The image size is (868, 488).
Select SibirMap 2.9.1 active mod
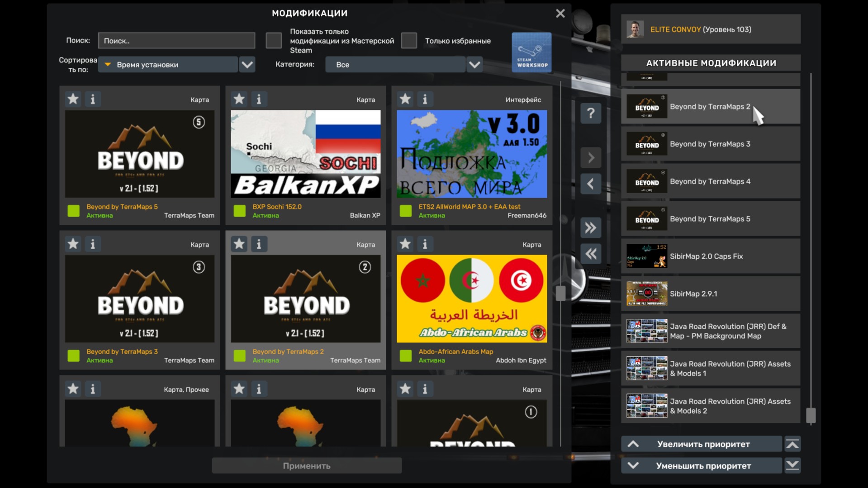tap(711, 294)
